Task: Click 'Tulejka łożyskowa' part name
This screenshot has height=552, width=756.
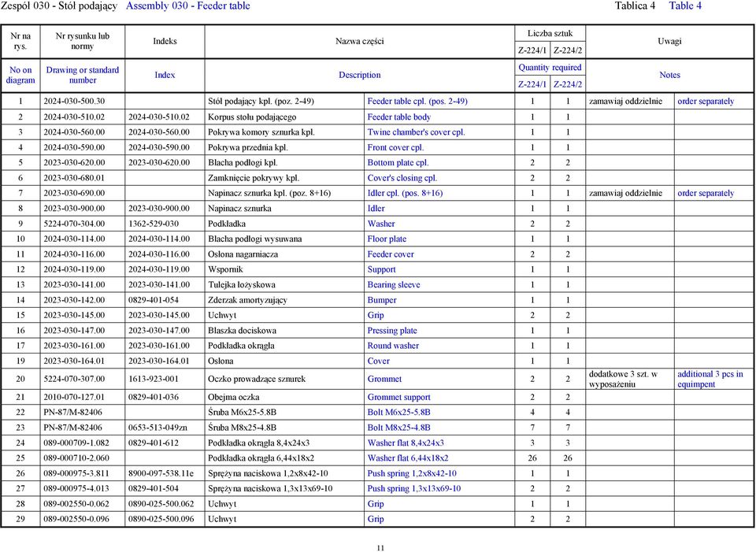Action: [242, 285]
